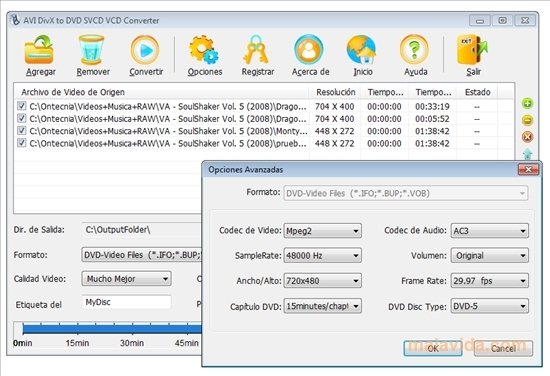
Task: Click the 30min mark on the scale
Action: pyautogui.click(x=132, y=343)
